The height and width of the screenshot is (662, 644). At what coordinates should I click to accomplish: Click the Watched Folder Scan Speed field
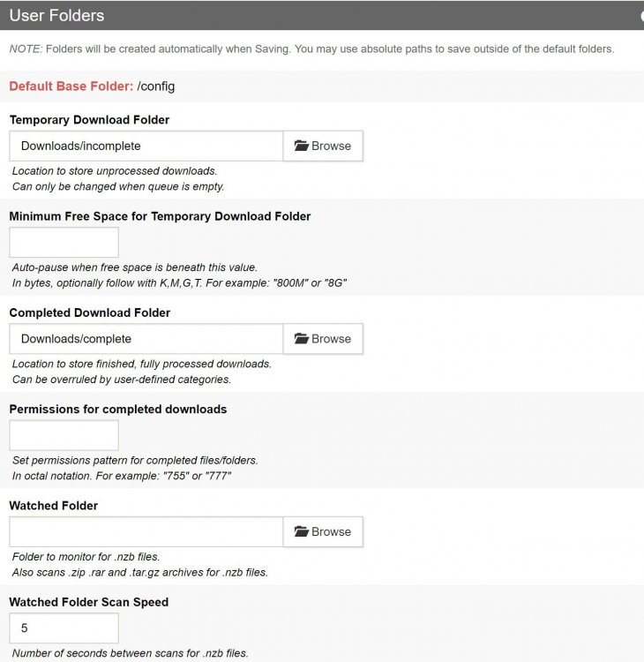[64, 628]
